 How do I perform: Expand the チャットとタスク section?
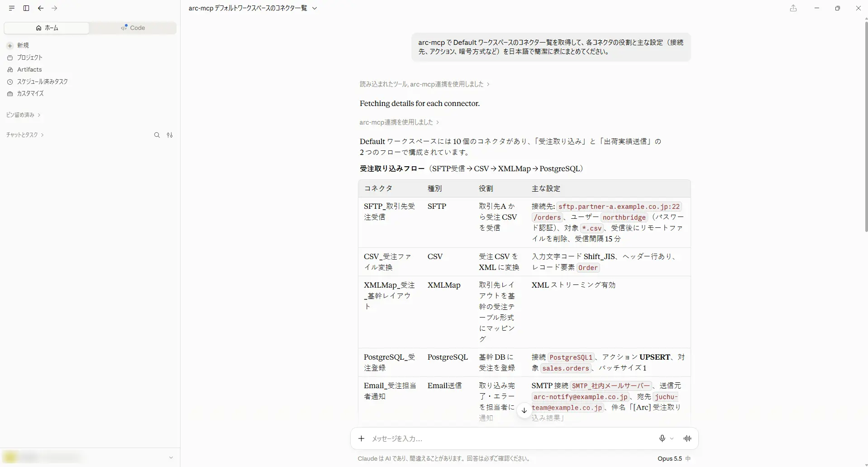(x=25, y=135)
